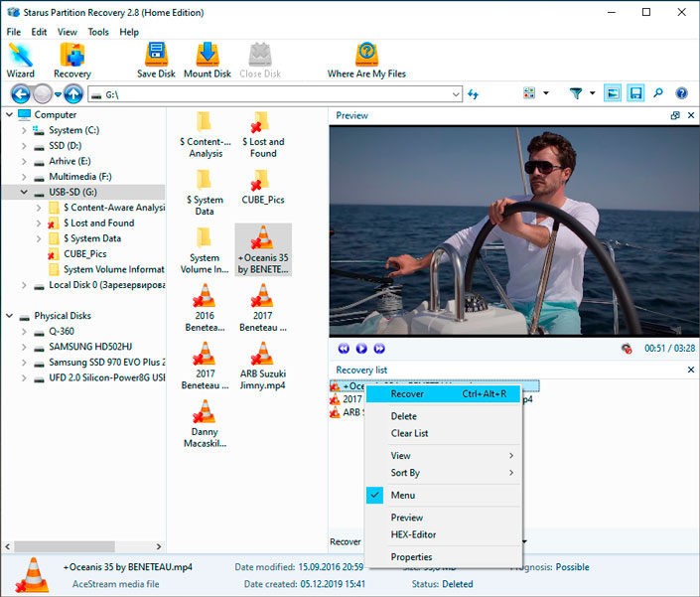Select the ARB Suzuki Jimny.mp4 file

click(262, 367)
